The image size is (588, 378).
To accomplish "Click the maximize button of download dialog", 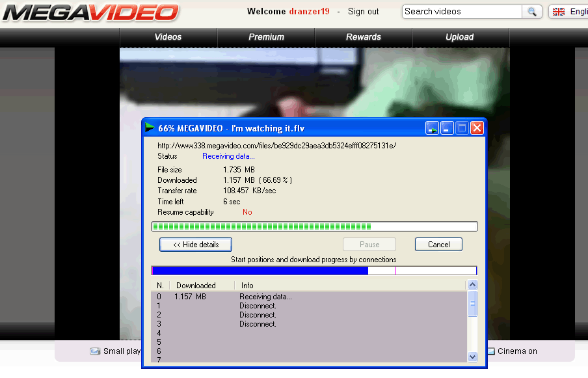I will (462, 128).
